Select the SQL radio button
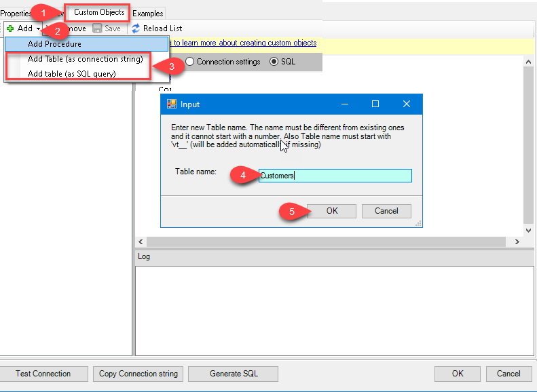 [274, 62]
